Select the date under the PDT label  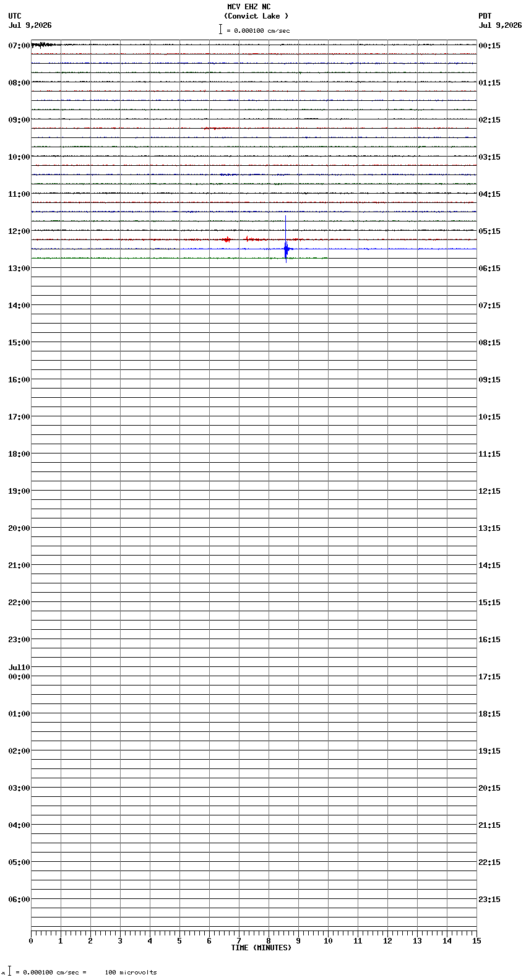(x=500, y=25)
